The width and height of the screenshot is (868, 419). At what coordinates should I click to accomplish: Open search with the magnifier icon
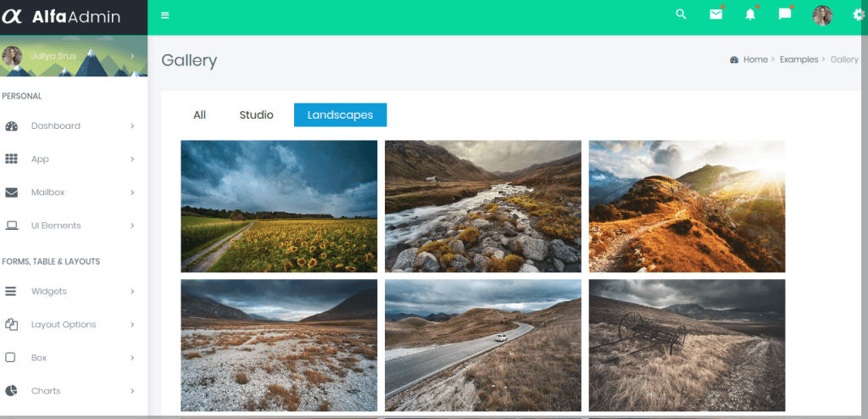click(681, 14)
